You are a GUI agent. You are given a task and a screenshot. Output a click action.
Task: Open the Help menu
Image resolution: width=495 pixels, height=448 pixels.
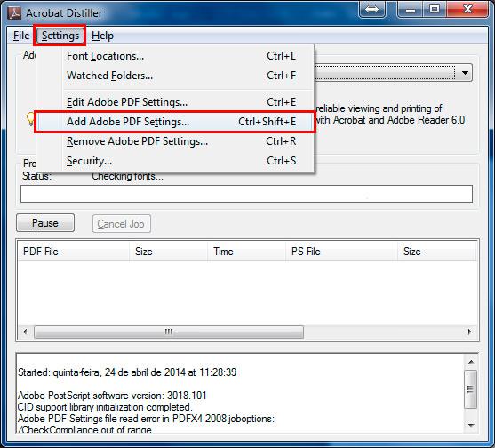pos(102,36)
